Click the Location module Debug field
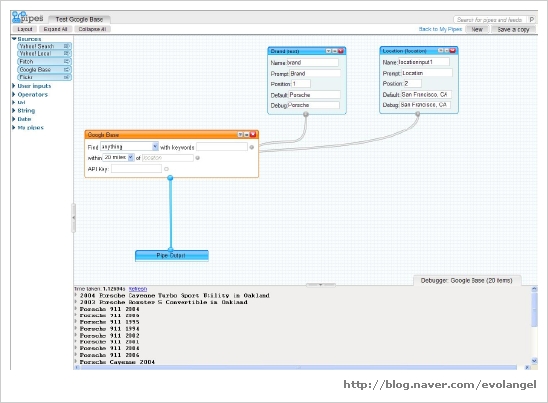The image size is (548, 403). point(425,105)
